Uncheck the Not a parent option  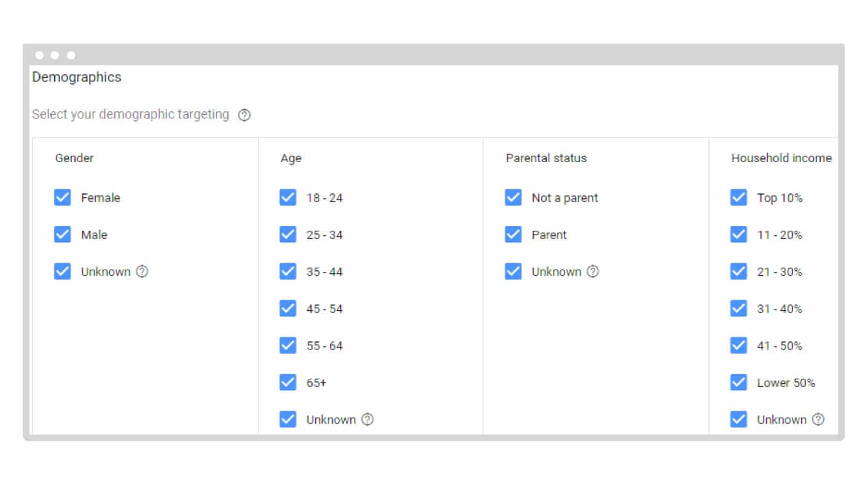coord(514,198)
